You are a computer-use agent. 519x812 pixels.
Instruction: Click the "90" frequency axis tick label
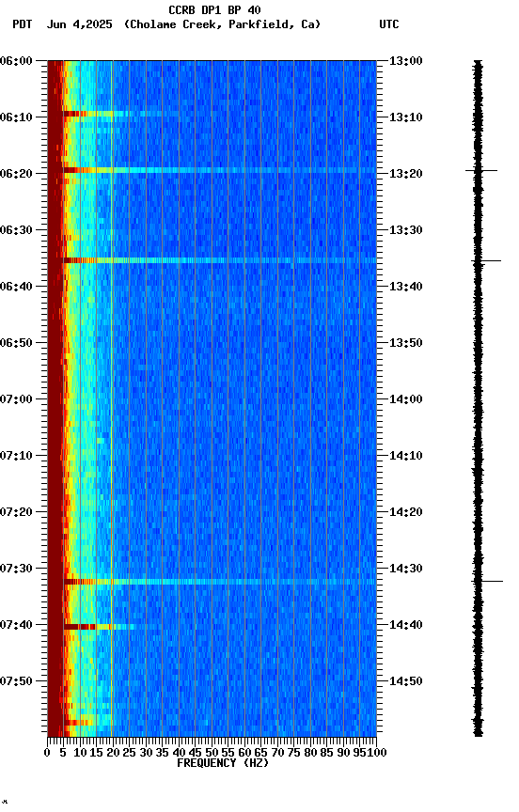343,753
